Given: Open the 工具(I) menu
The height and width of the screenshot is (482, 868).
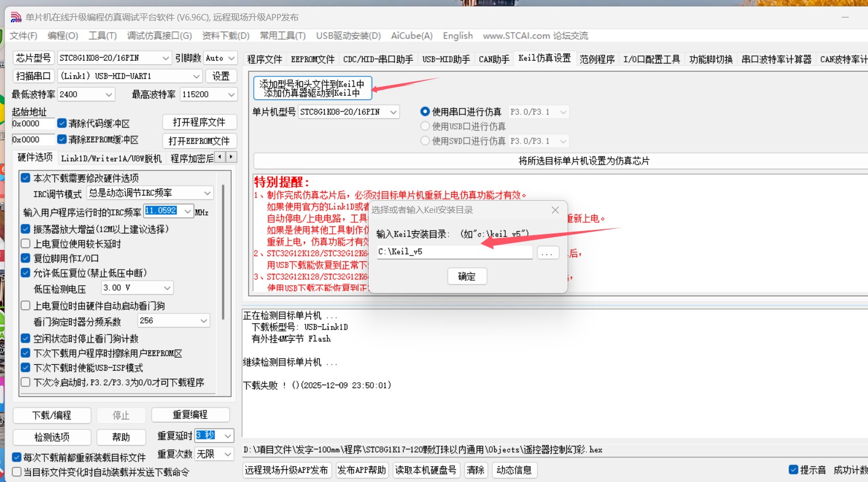Looking at the screenshot, I should tap(102, 36).
